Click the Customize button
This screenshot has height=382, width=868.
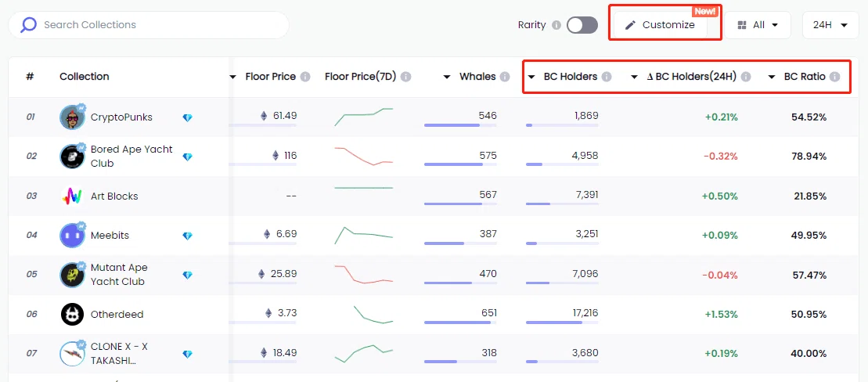[661, 25]
